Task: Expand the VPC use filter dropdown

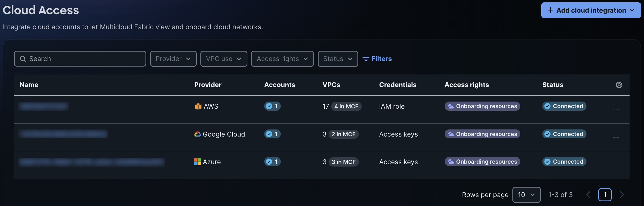Action: (x=224, y=59)
